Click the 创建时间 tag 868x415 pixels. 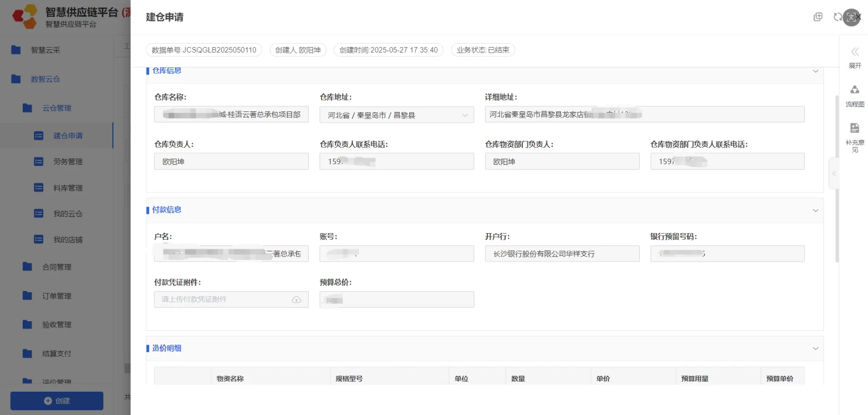point(389,50)
